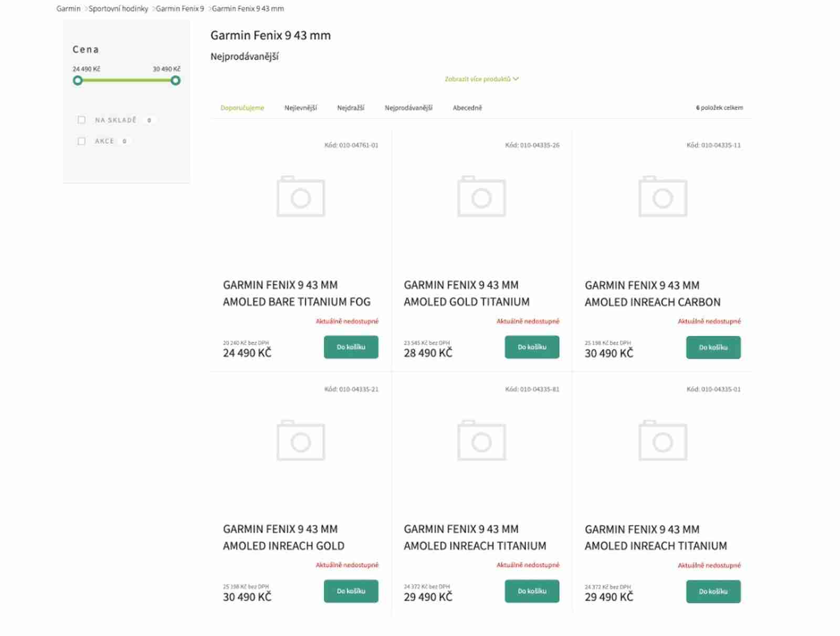This screenshot has width=840, height=636.
Task: Go to Sportovní hodinky breadcrumb
Action: tap(118, 8)
